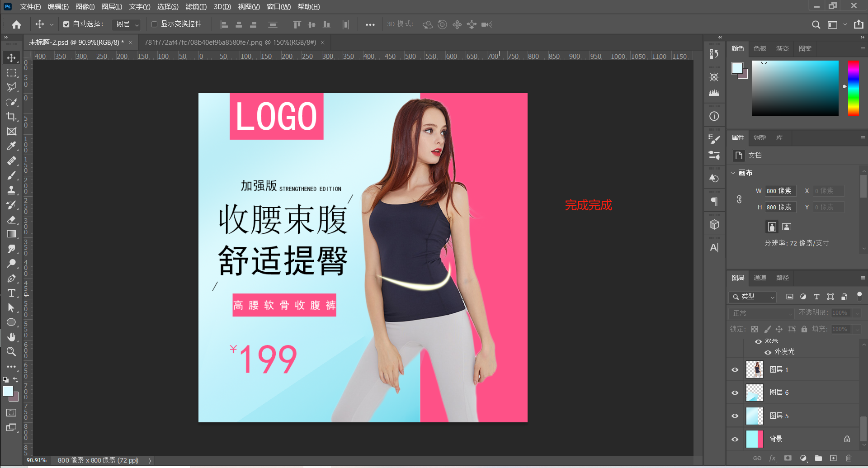Switch to the 调整 tab
This screenshot has width=868, height=468.
pyautogui.click(x=759, y=137)
